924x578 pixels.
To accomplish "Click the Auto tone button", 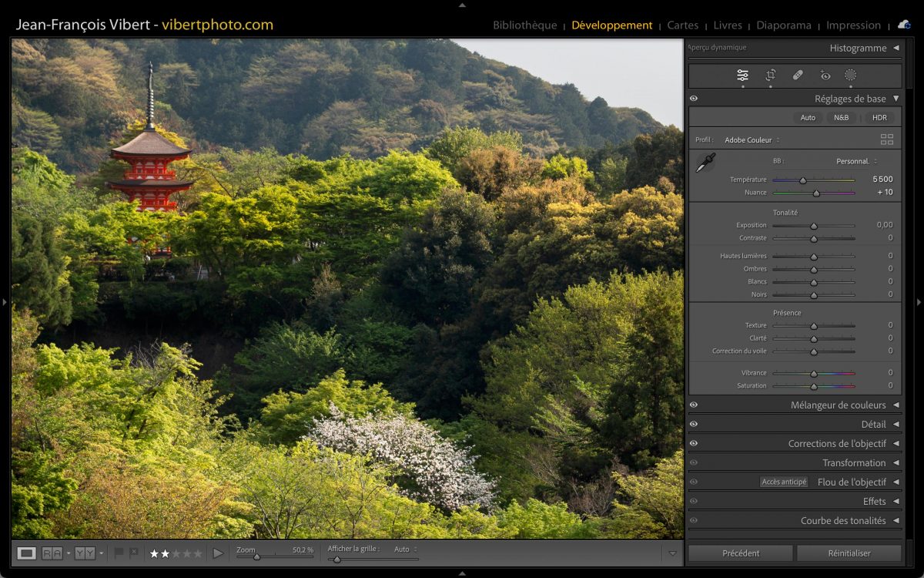I will [x=808, y=117].
